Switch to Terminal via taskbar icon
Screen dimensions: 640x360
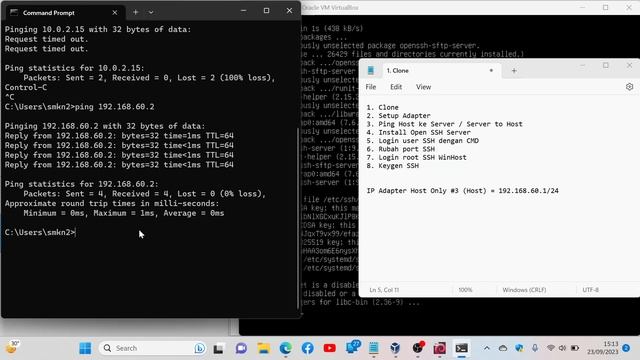click(462, 349)
